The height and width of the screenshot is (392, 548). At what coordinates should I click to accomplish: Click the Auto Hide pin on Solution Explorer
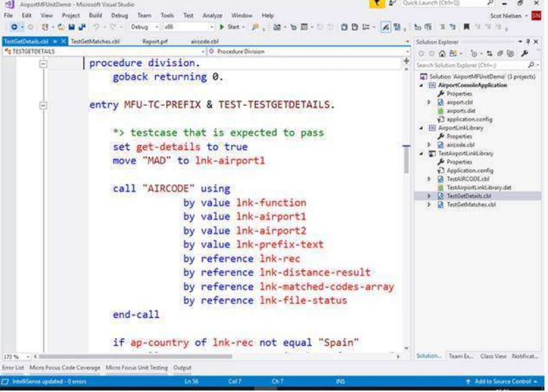click(x=528, y=42)
